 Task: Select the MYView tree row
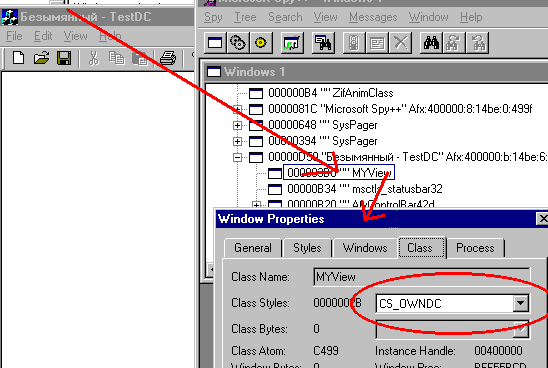(339, 173)
